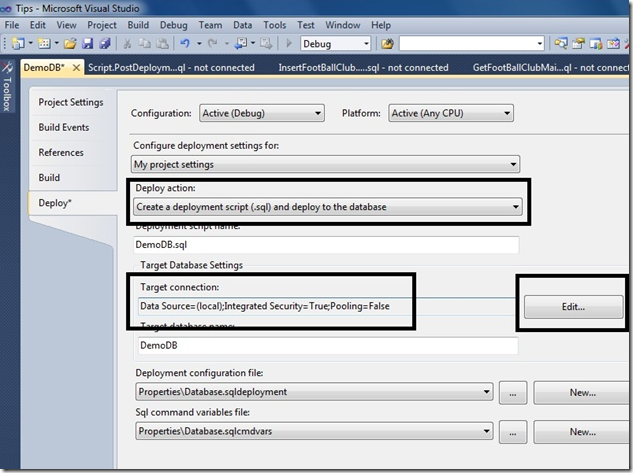633x473 pixels.
Task: Select the Build page tab
Action: click(x=49, y=178)
